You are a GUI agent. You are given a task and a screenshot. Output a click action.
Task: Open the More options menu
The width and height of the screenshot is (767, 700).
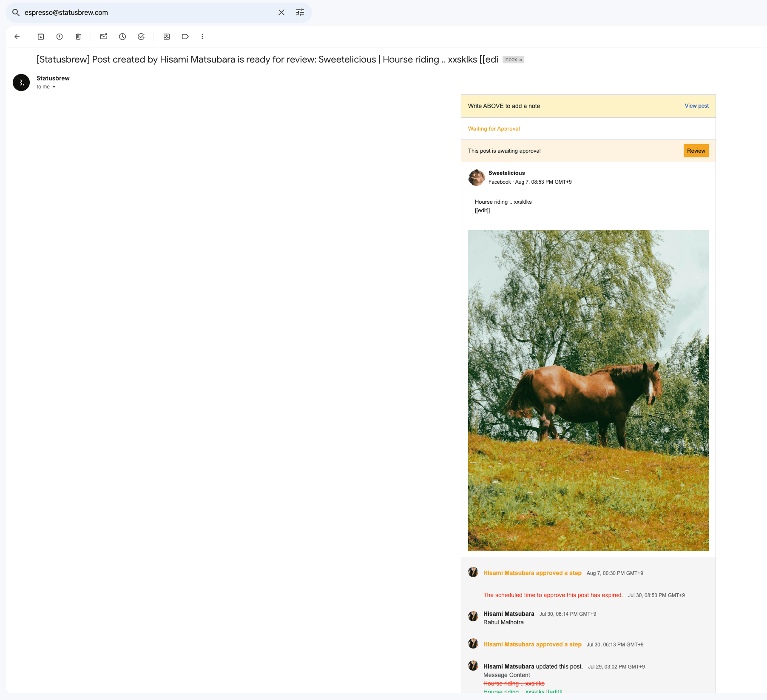[x=202, y=37]
